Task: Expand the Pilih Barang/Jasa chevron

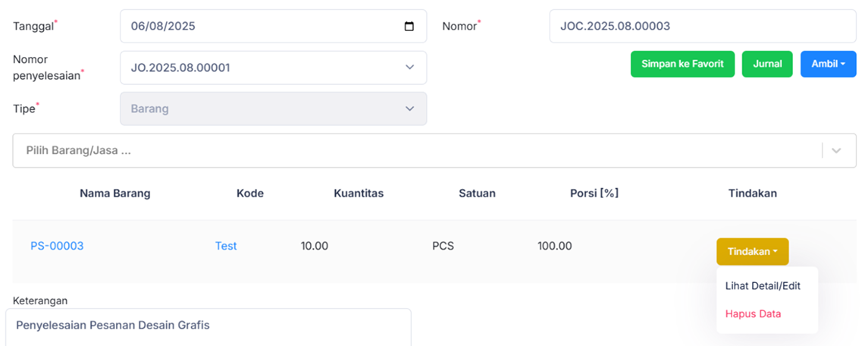Action: tap(836, 151)
